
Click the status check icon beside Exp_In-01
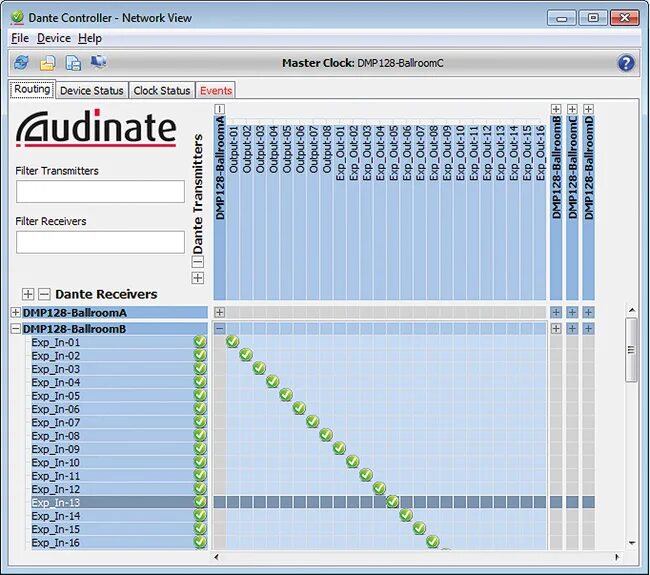coord(200,342)
